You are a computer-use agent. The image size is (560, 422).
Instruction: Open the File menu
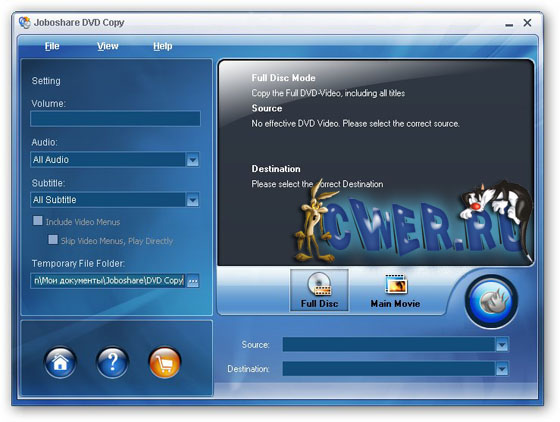(x=52, y=46)
